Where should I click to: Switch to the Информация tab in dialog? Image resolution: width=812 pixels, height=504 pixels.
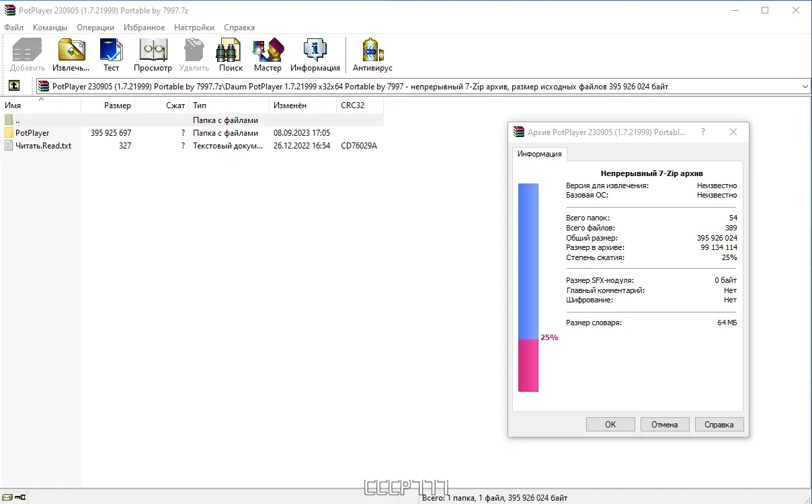point(540,154)
